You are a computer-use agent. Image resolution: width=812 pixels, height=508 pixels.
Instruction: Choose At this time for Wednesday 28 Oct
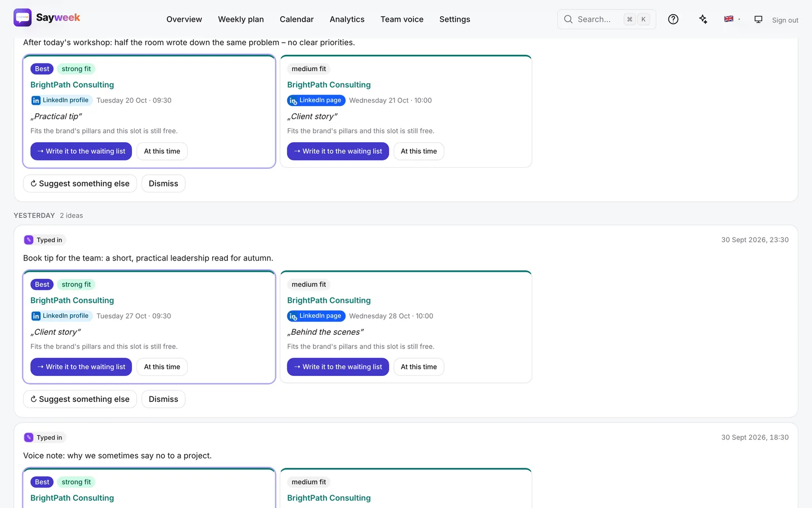(419, 367)
